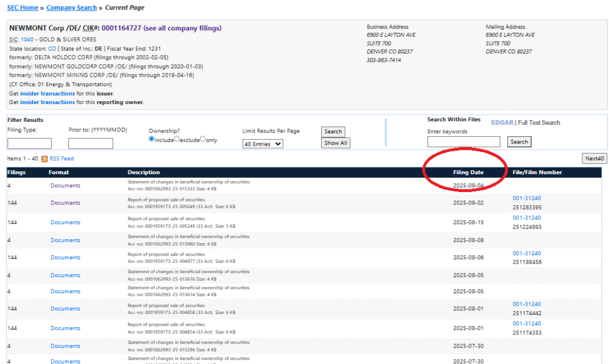Click 'formerly: NEWMONT GOLDCORP CORP /DE/' text line

[x=106, y=67]
